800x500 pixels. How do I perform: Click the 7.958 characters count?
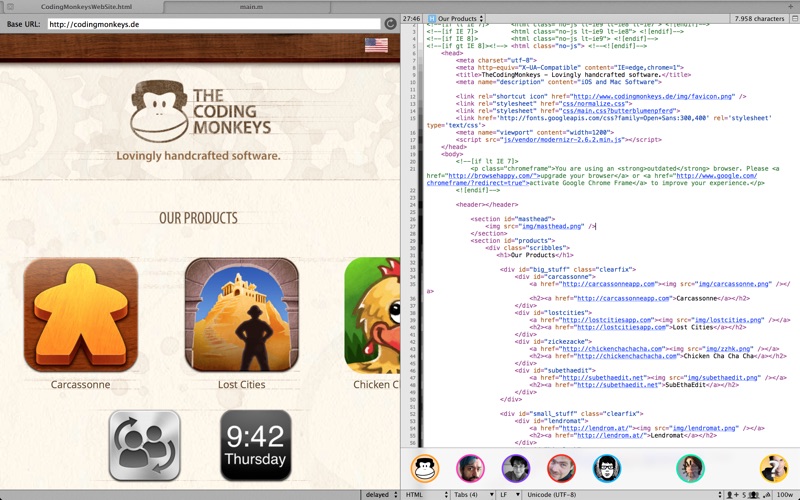pyautogui.click(x=759, y=18)
